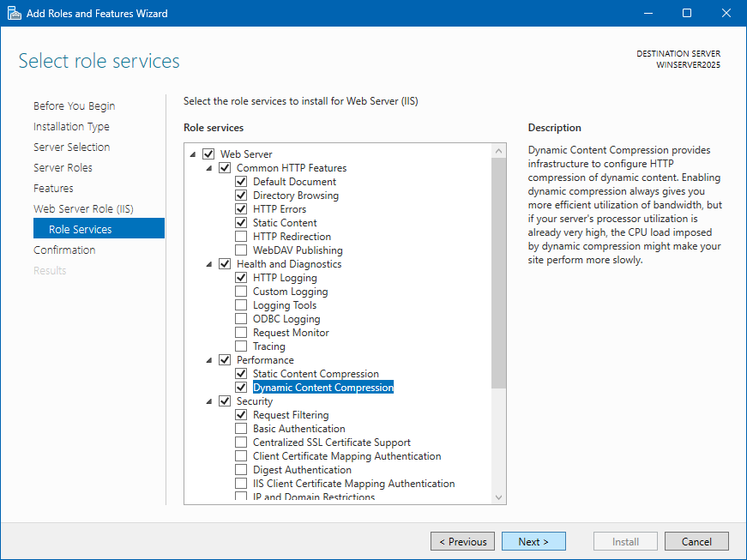Uncheck Directory Browsing checkbox
747x560 pixels.
241,196
